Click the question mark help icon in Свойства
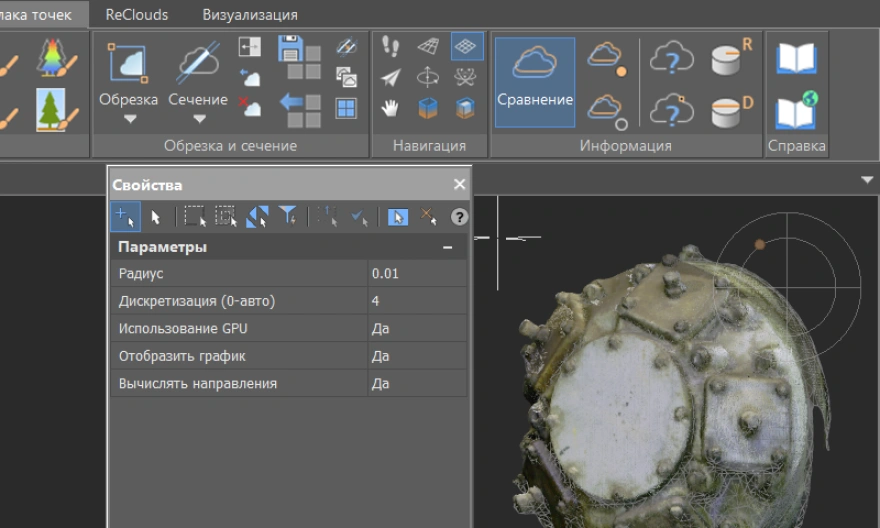The image size is (880, 528). point(459,216)
